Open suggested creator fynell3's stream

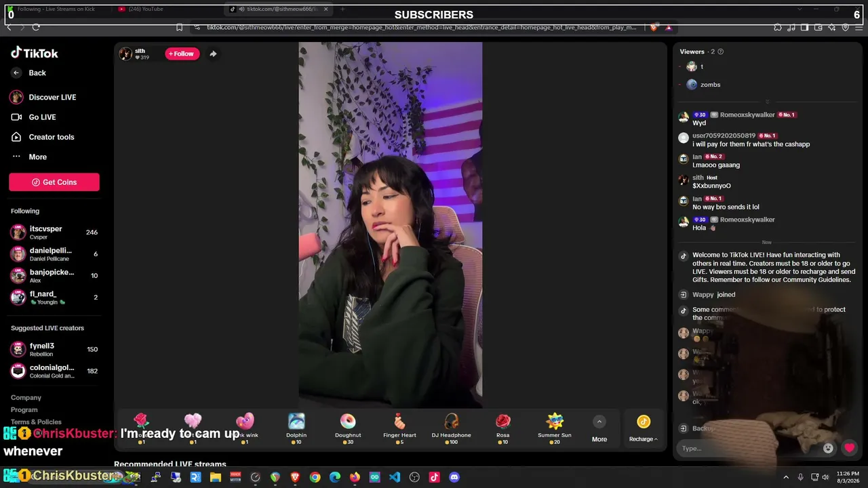[54, 350]
